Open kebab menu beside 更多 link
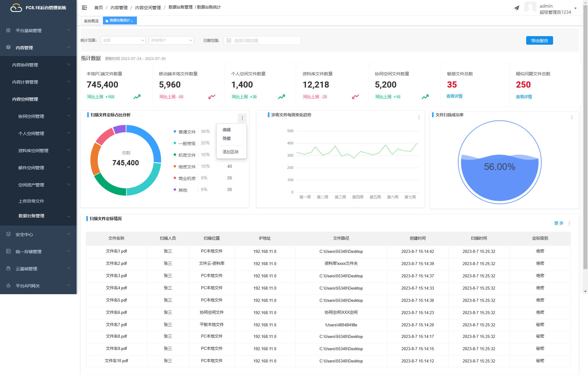The height and width of the screenshot is (375, 588). pos(569,223)
